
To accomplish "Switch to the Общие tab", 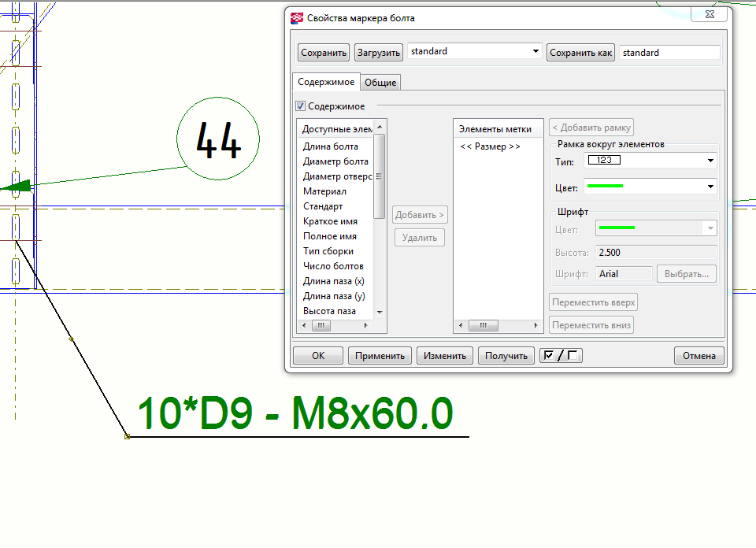I will (x=380, y=83).
